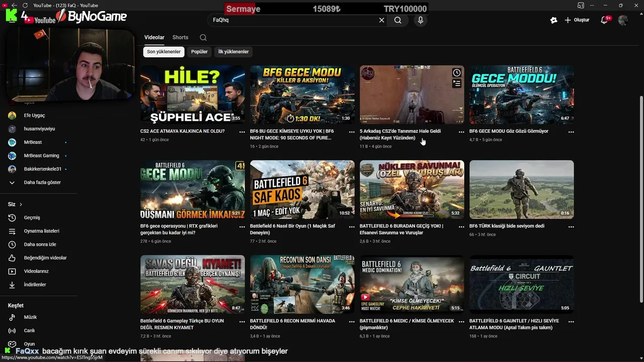The width and height of the screenshot is (644, 362).
Task: Open Müzik music note icon
Action: [12, 317]
